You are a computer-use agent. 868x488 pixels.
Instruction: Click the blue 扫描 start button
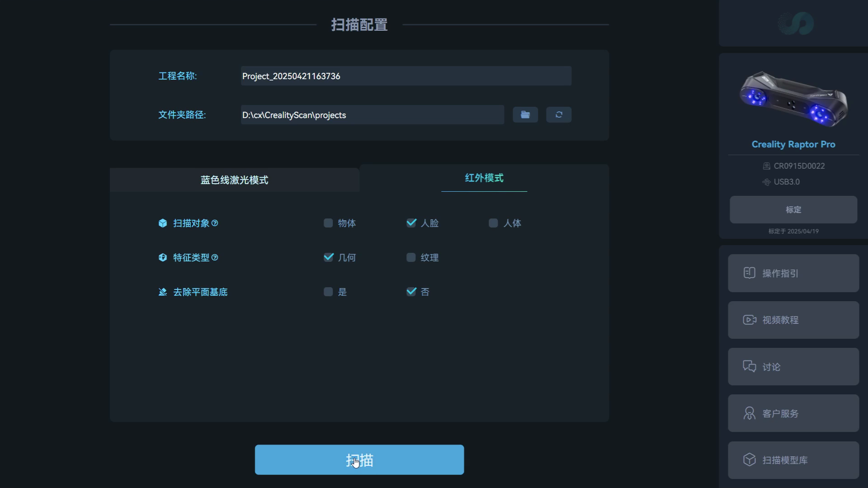point(359,460)
